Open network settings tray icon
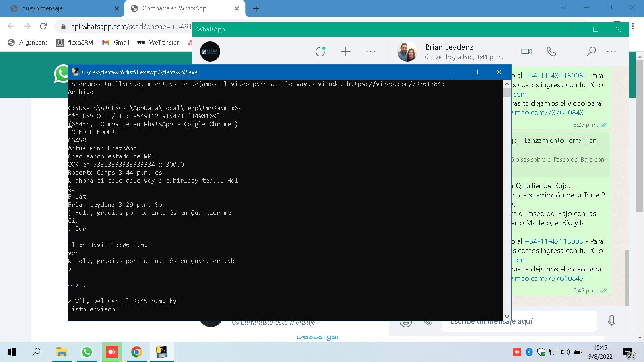Viewport: 644px width, 362px height. pos(553,352)
